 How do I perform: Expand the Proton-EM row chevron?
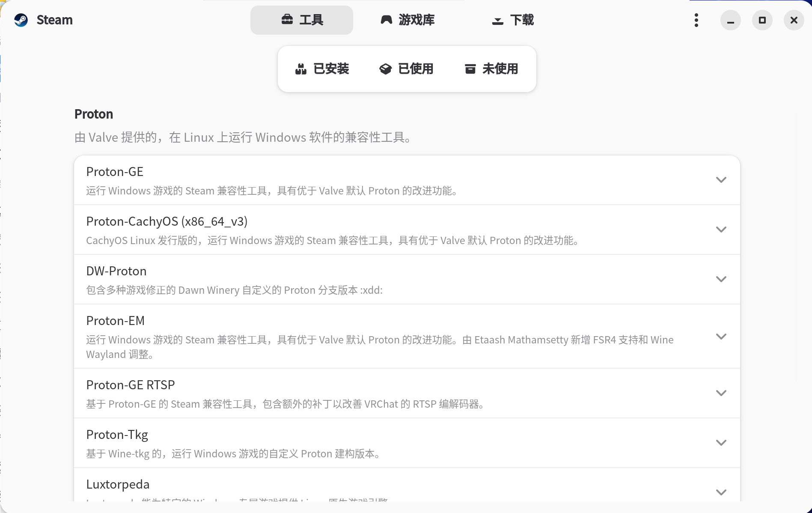coord(721,337)
